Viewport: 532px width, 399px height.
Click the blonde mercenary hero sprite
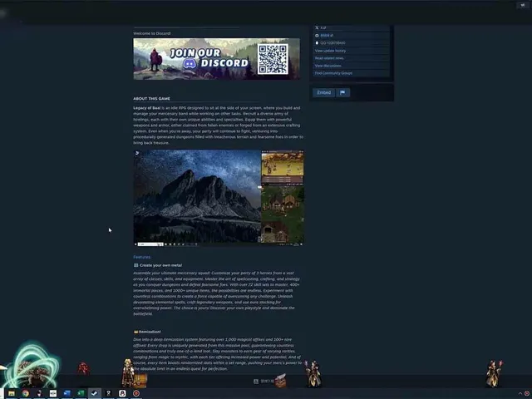(128, 372)
